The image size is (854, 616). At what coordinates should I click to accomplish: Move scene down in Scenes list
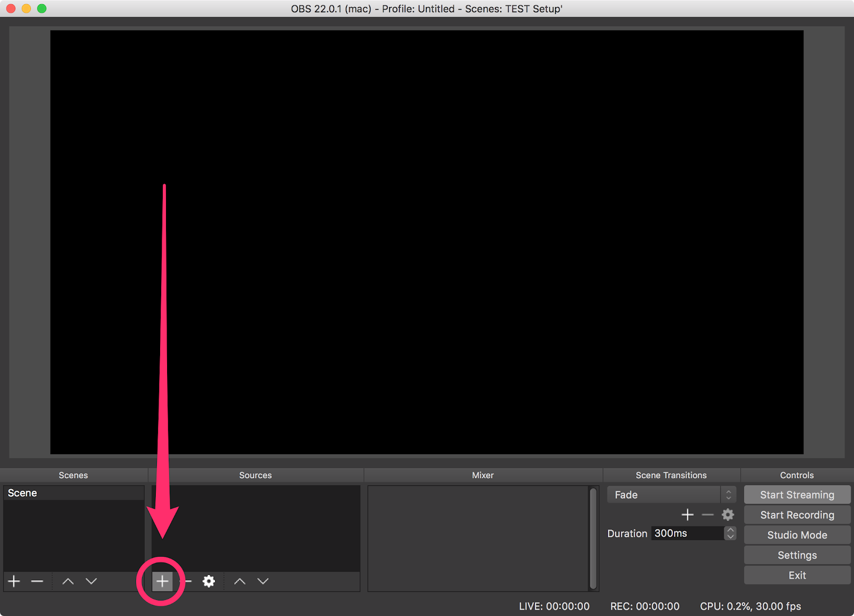(x=91, y=581)
